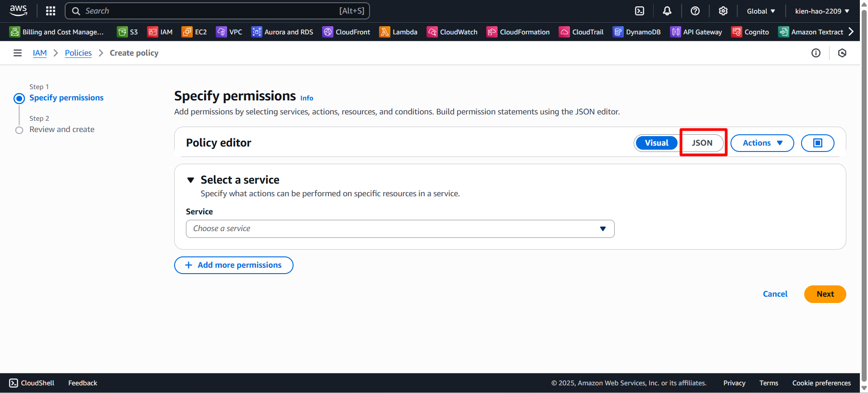
Task: Open the settings gear in top bar
Action: coord(723,11)
